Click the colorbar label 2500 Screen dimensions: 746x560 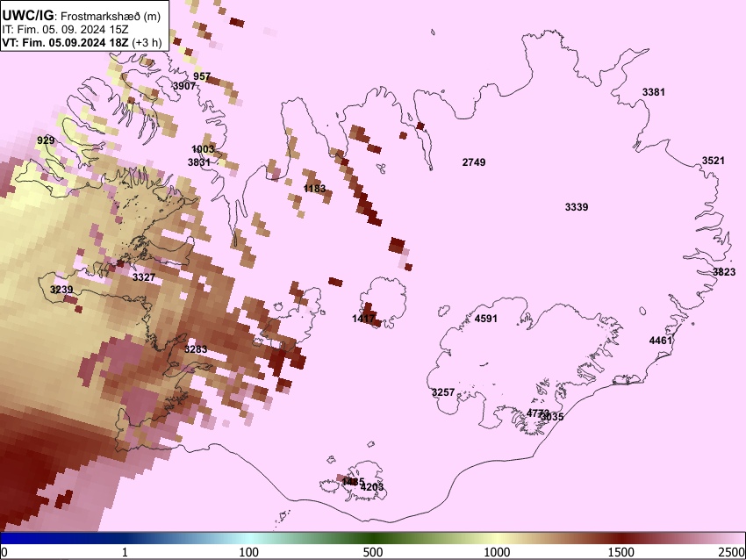pyautogui.click(x=732, y=552)
